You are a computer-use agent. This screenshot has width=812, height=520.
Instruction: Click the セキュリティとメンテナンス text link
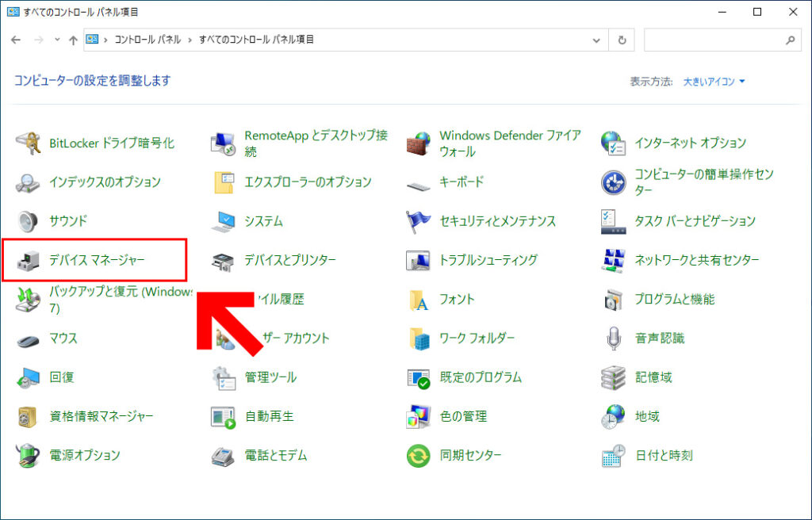[x=498, y=221]
